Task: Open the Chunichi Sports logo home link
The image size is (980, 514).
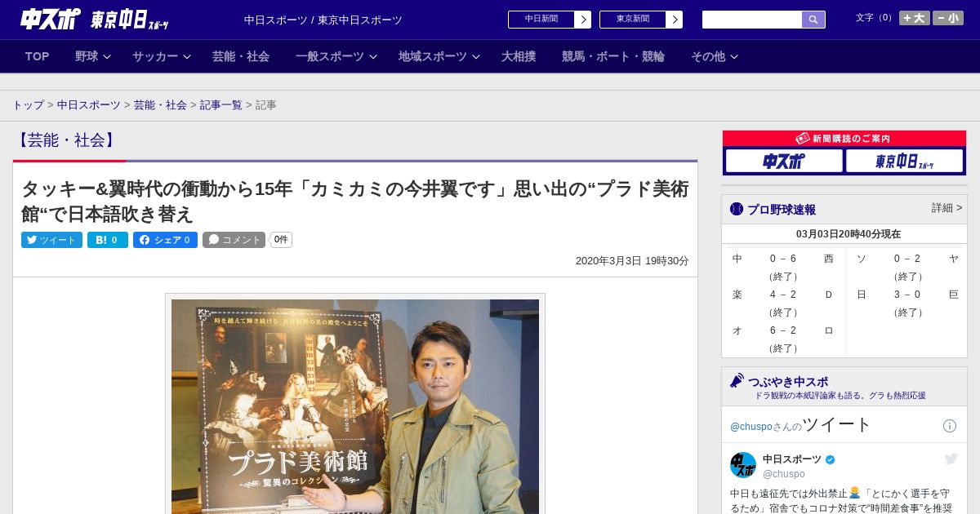Action: coord(50,19)
